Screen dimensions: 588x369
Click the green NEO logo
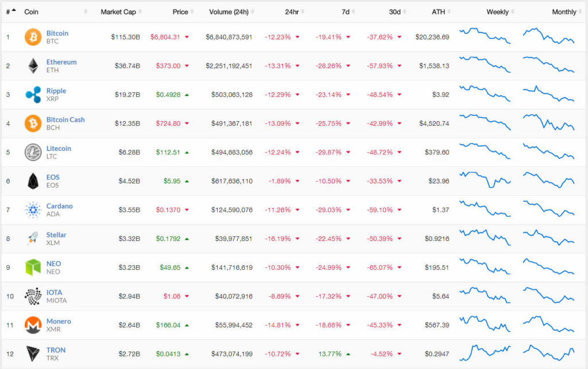pos(33,267)
